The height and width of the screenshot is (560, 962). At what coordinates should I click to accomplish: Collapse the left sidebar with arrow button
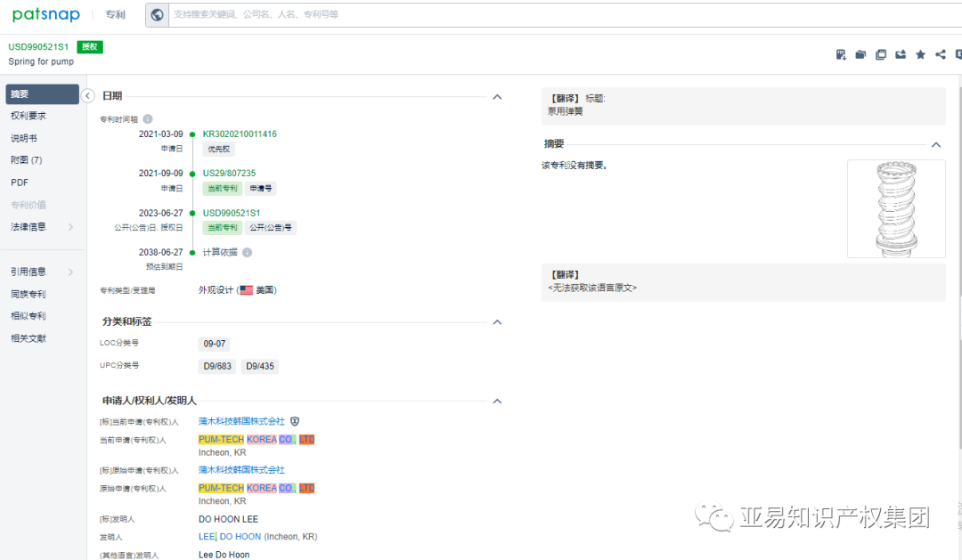(x=87, y=95)
